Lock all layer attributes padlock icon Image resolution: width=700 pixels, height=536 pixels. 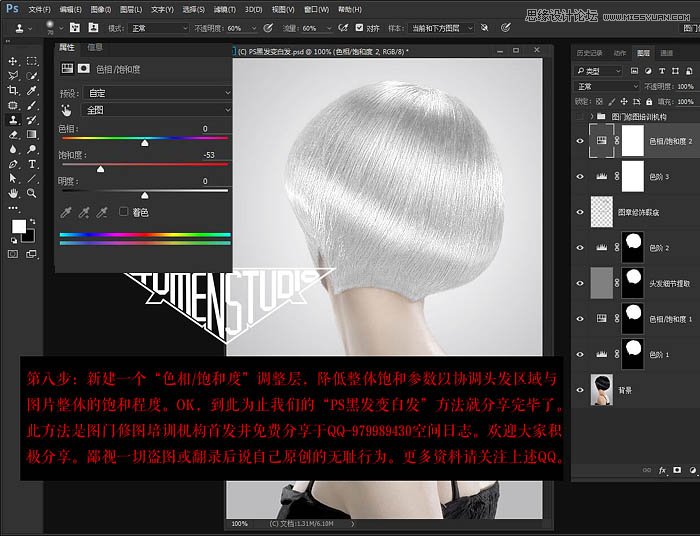tap(649, 102)
